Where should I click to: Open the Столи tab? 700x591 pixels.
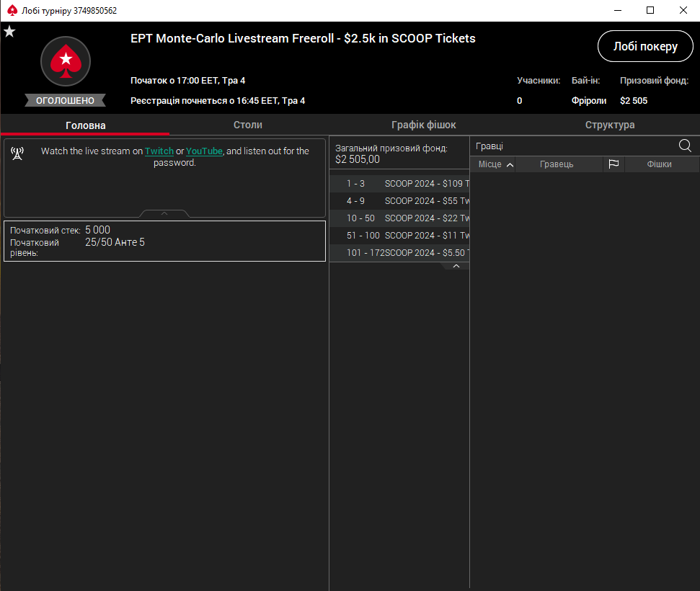pos(248,125)
